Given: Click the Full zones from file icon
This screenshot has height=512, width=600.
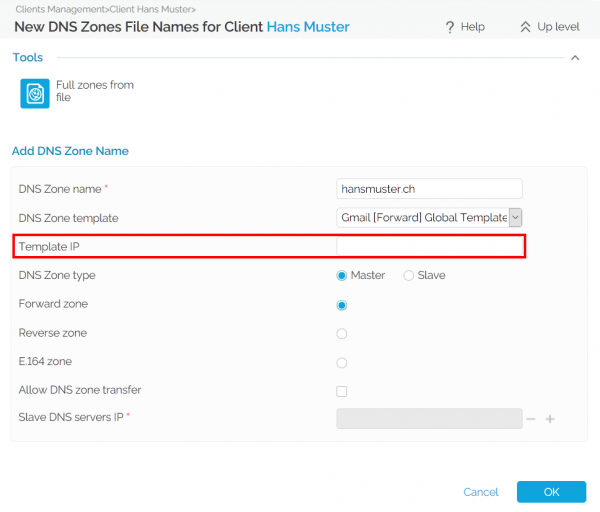Looking at the screenshot, I should pyautogui.click(x=35, y=93).
